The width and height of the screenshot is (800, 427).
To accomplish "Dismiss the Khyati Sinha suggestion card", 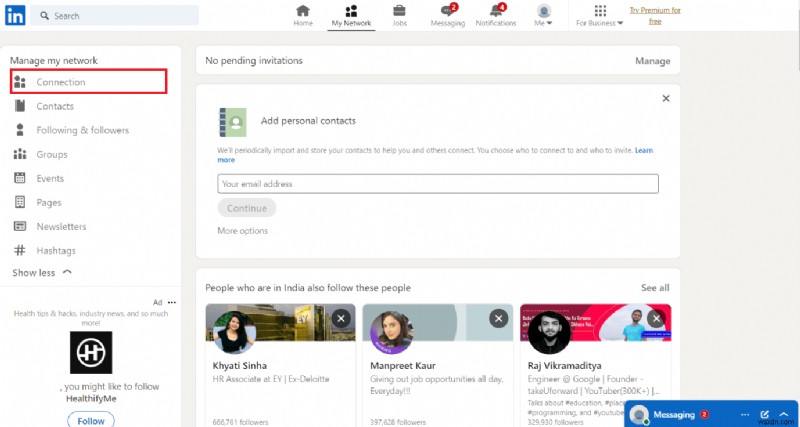I will pyautogui.click(x=341, y=319).
